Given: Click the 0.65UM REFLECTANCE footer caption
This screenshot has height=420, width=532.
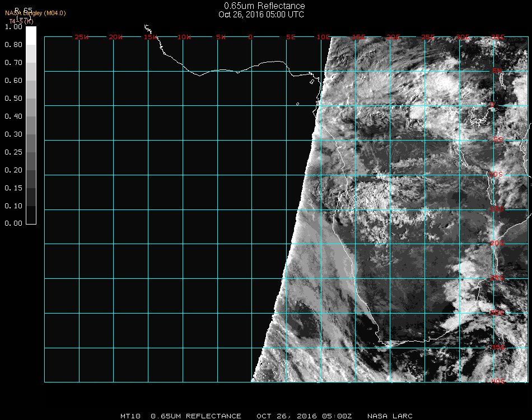Looking at the screenshot, I should [196, 416].
